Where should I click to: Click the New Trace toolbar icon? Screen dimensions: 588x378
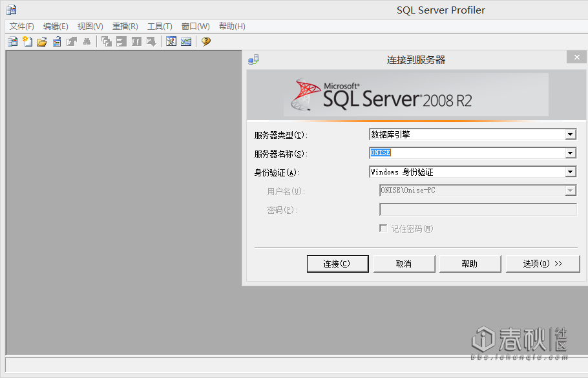pyautogui.click(x=12, y=41)
